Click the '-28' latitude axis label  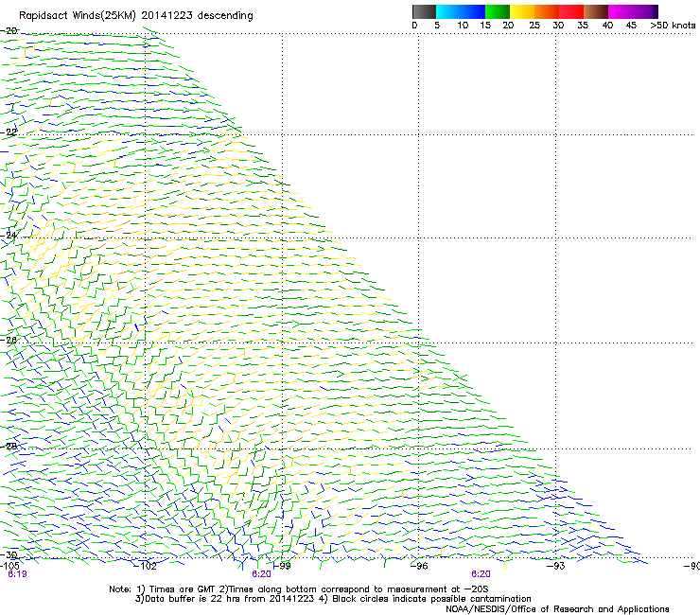(9, 447)
